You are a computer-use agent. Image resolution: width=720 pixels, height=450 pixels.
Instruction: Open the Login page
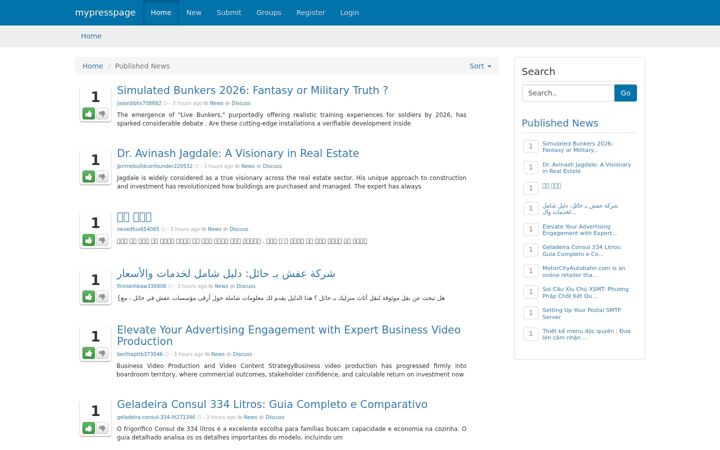click(349, 12)
